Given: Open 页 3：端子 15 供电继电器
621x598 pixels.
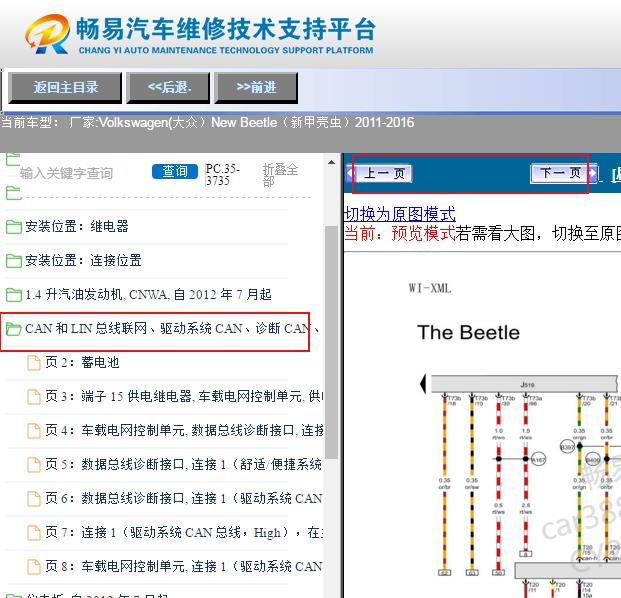Looking at the screenshot, I should coord(184,396).
